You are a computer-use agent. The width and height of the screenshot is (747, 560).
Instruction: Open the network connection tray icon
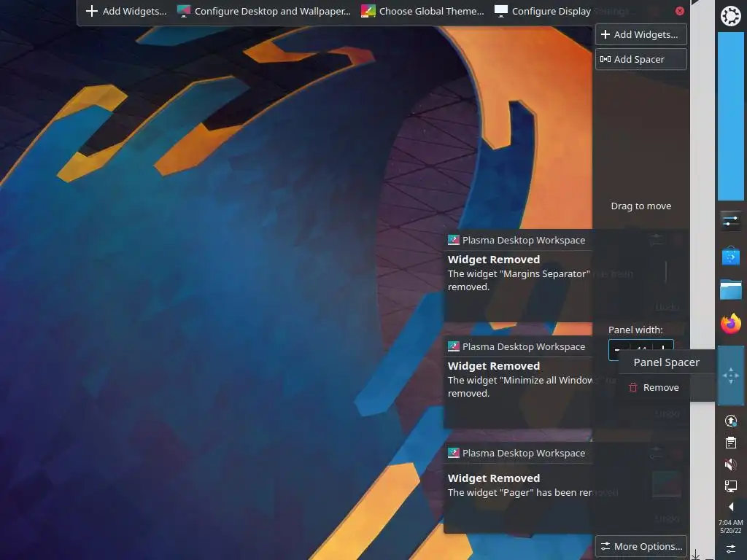730,486
